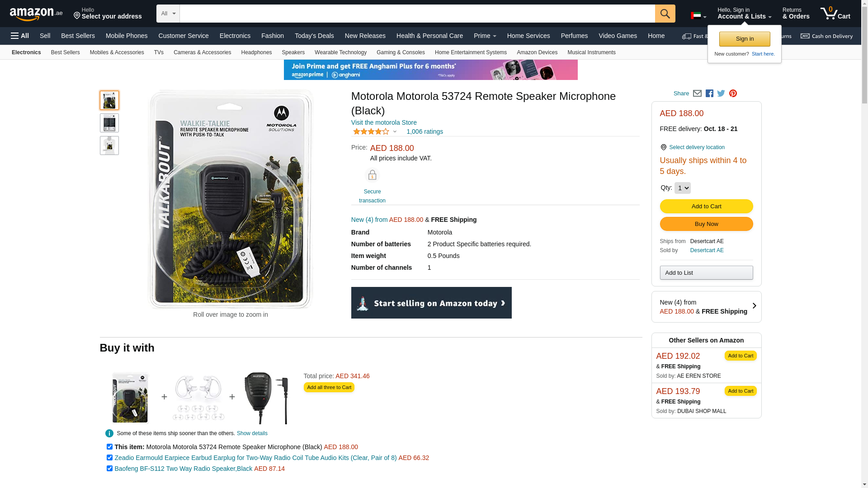Go to the Headphones subcategory
Image resolution: width=868 pixels, height=488 pixels.
(x=256, y=52)
